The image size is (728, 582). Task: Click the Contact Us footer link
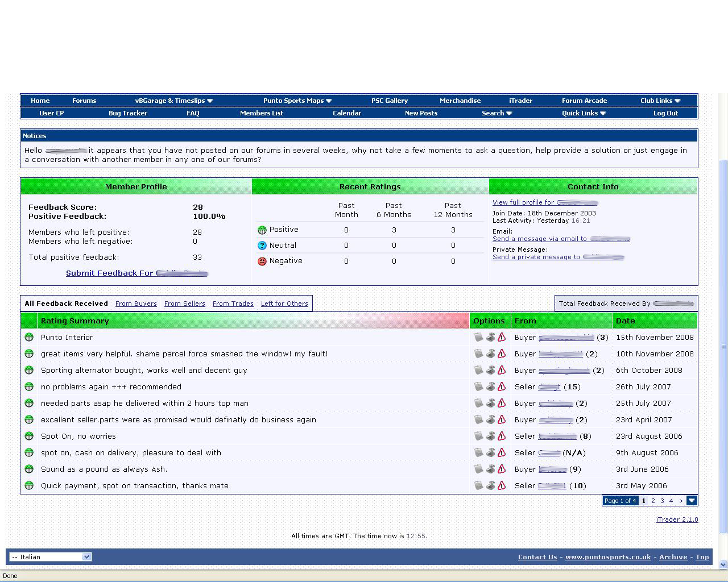click(x=537, y=557)
